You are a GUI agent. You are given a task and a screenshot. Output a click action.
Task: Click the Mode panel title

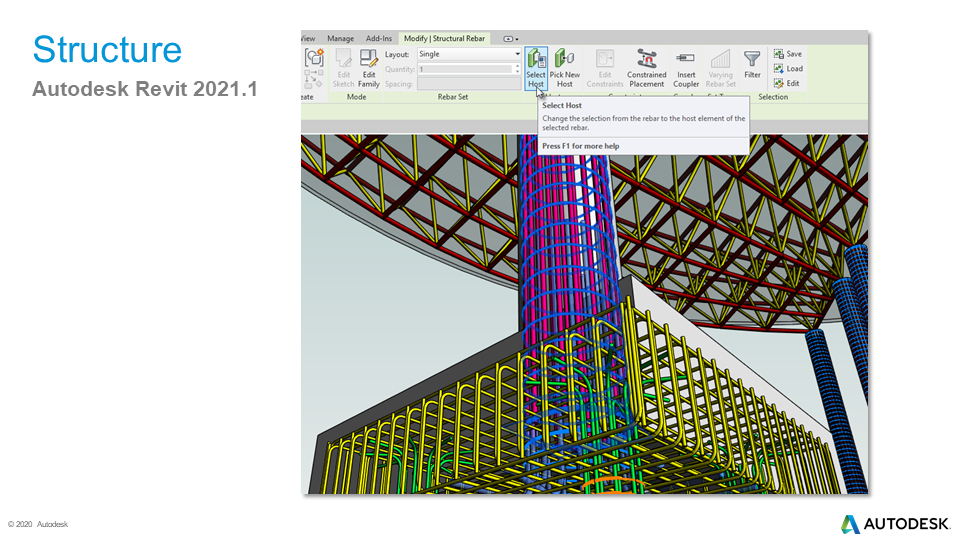tap(356, 97)
